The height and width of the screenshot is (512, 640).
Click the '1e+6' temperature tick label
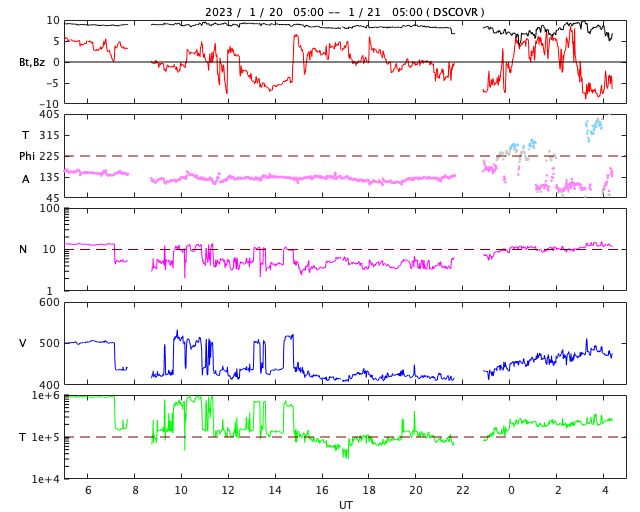(x=45, y=396)
